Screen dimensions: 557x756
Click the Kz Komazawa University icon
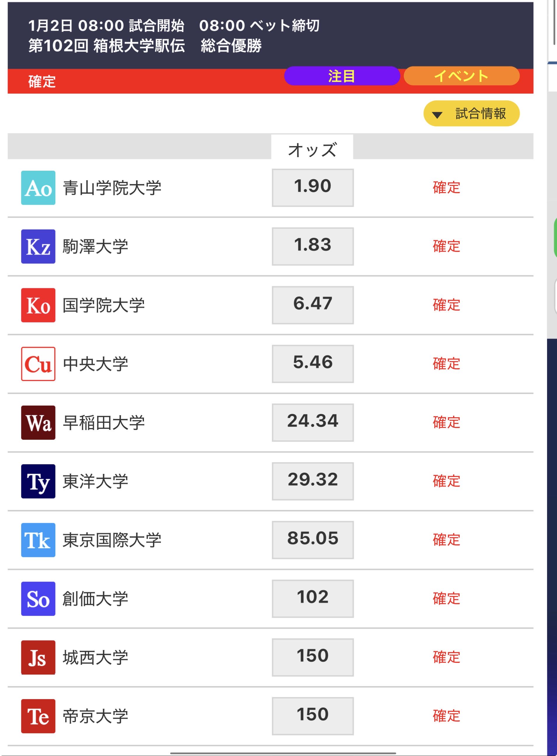(38, 246)
